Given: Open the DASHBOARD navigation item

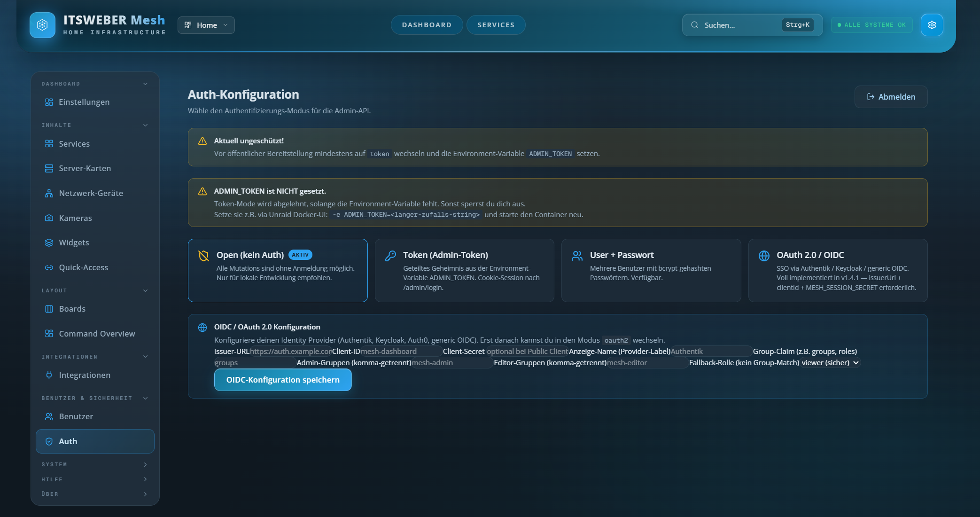Looking at the screenshot, I should tap(427, 25).
